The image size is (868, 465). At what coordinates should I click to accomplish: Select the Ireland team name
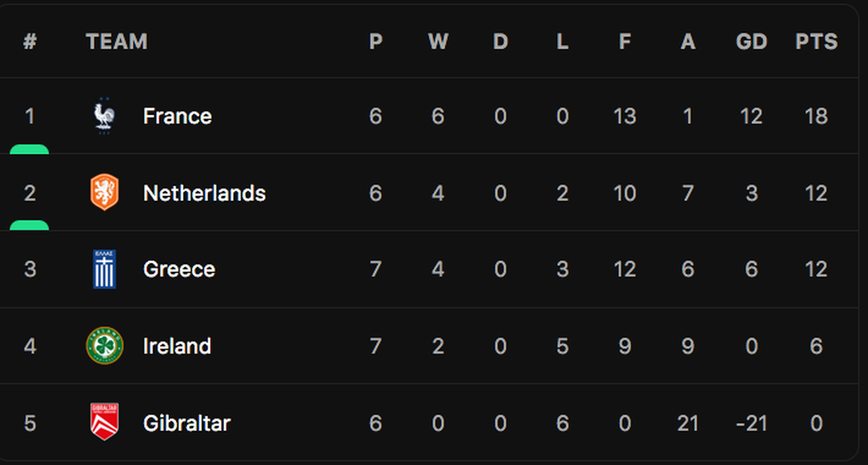point(177,346)
